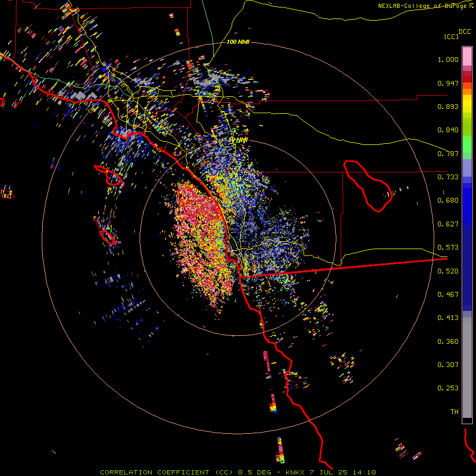
Task: Click the TH threshold label
Action: (x=454, y=412)
